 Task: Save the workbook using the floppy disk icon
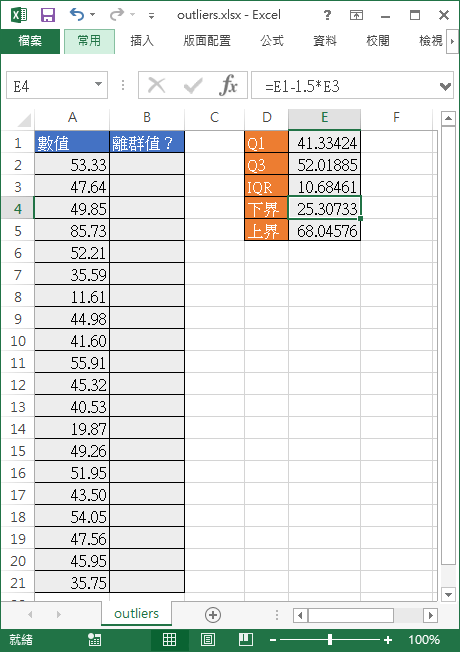point(48,15)
